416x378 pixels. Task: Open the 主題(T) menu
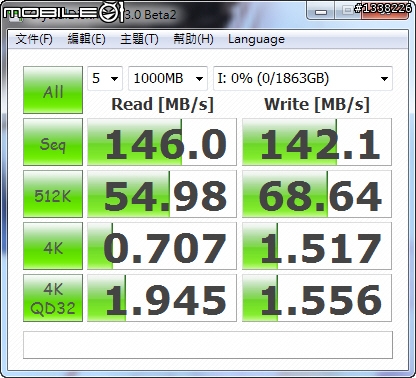[139, 39]
